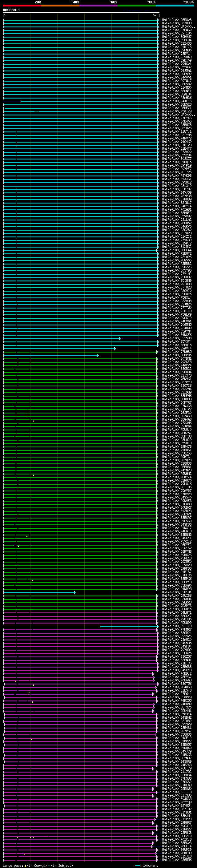
Task: Select the UniRef100_Q2JMZ0 label
Action: [176, 304]
